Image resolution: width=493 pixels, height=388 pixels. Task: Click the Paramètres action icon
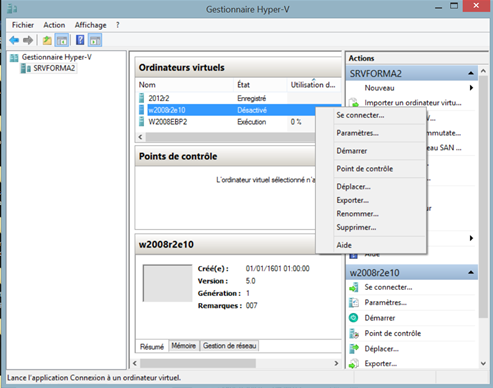pyautogui.click(x=354, y=303)
